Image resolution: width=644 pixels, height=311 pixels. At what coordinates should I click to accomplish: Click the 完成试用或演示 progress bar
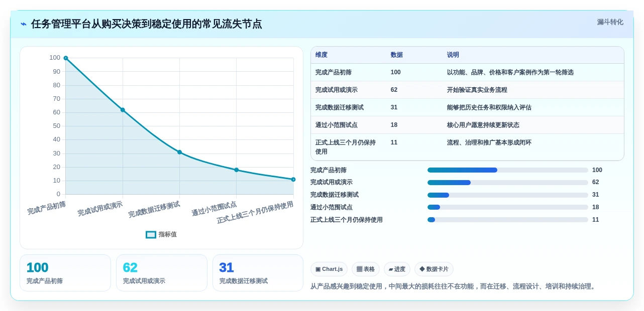coord(508,183)
